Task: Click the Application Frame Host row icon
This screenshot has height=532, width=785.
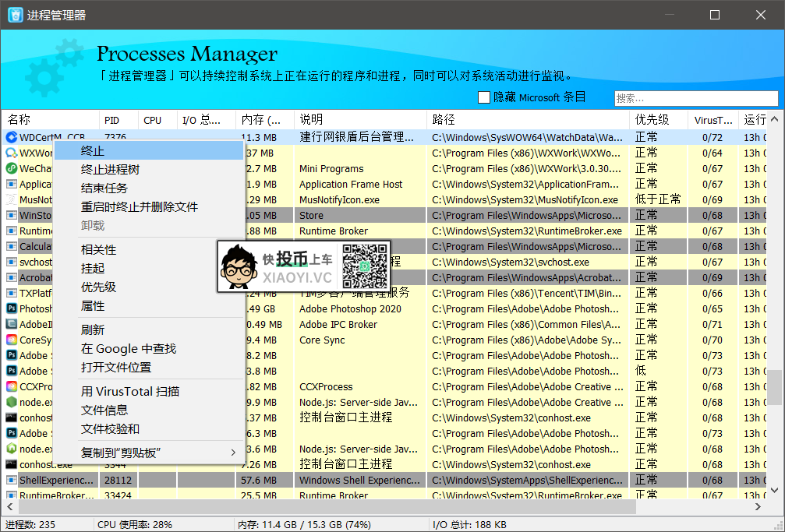Action: click(x=11, y=184)
